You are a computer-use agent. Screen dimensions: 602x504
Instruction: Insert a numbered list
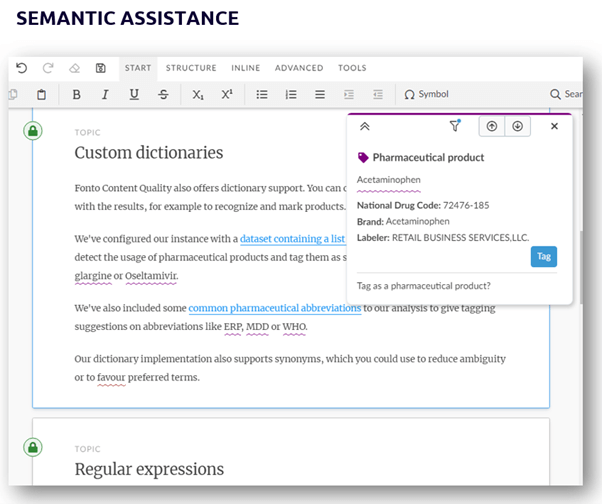point(291,94)
